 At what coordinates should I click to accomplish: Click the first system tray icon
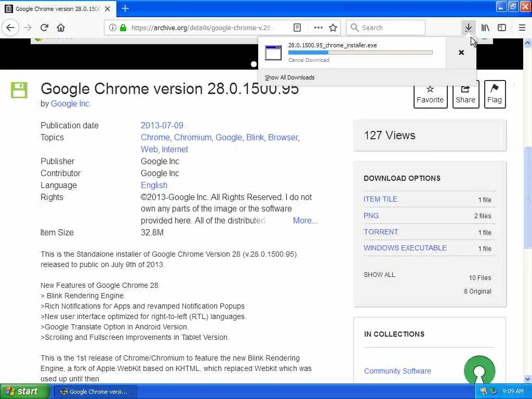(484, 391)
